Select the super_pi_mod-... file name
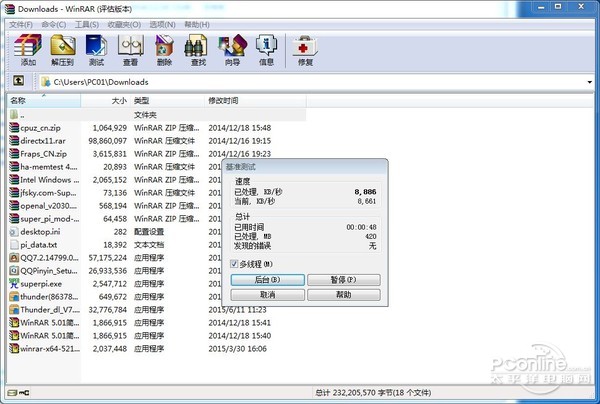The width and height of the screenshot is (600, 404). 50,218
